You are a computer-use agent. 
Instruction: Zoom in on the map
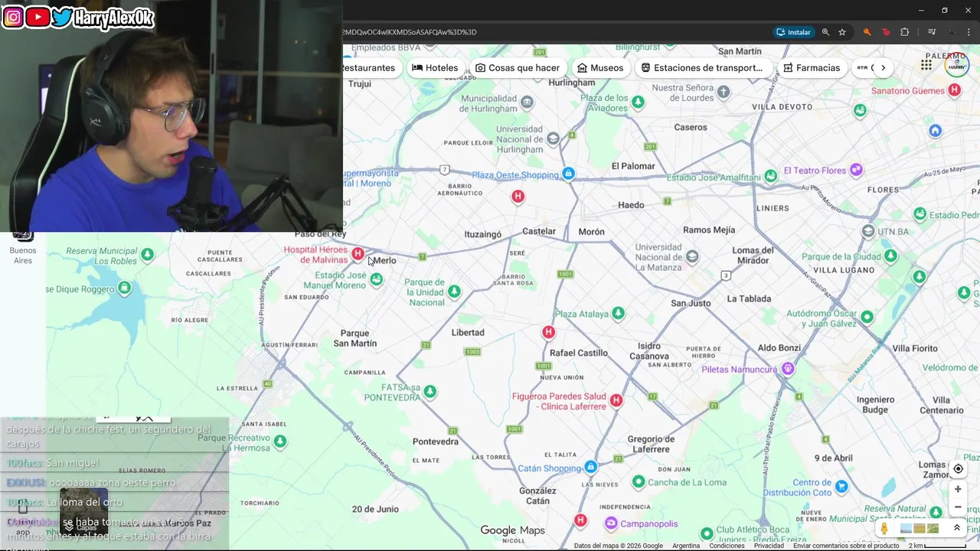tap(958, 489)
